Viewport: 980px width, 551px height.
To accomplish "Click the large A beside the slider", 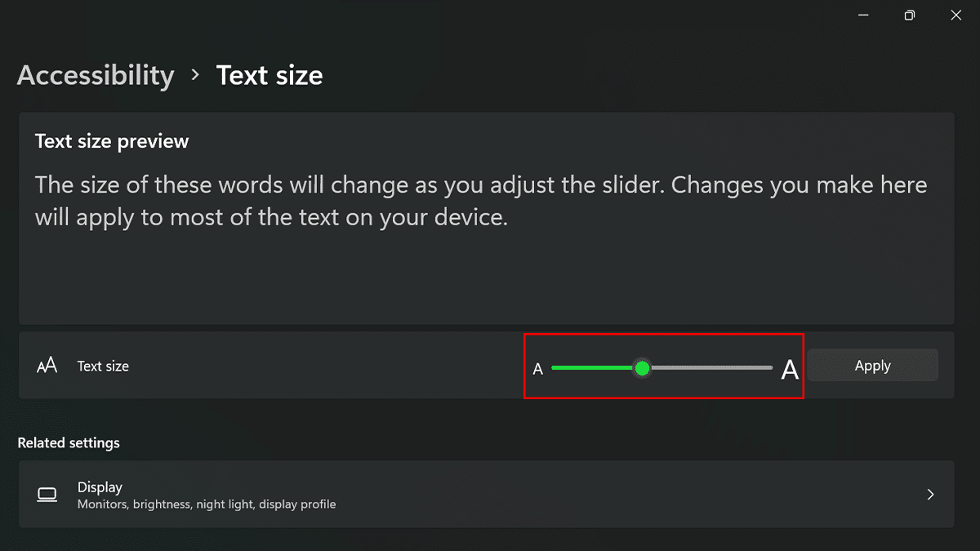I will point(790,370).
